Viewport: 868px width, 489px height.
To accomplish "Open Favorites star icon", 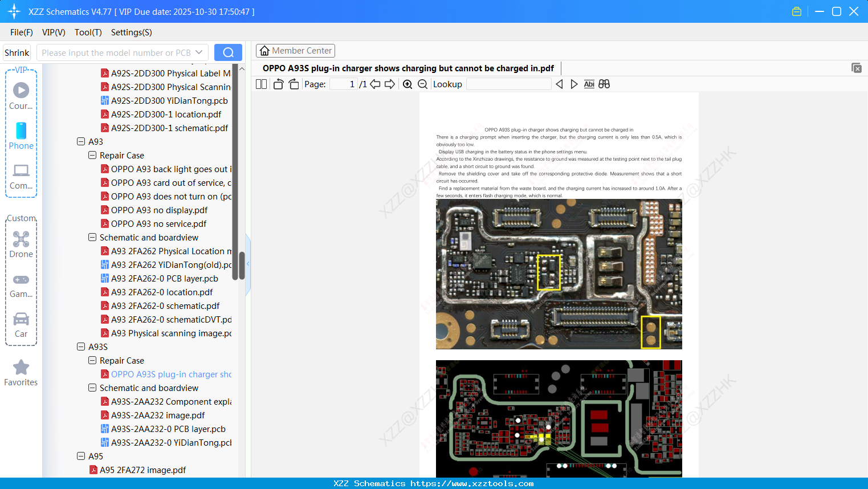I will pos(21,373).
